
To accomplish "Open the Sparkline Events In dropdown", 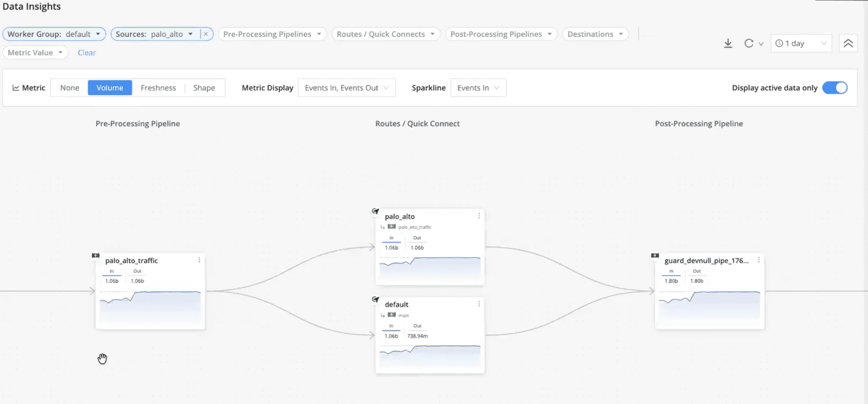I will point(478,87).
